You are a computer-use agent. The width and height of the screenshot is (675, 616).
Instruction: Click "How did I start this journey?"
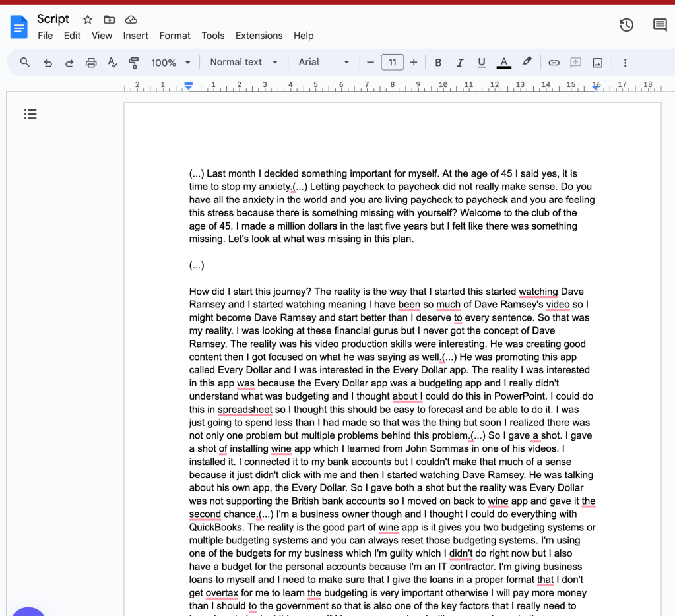250,292
